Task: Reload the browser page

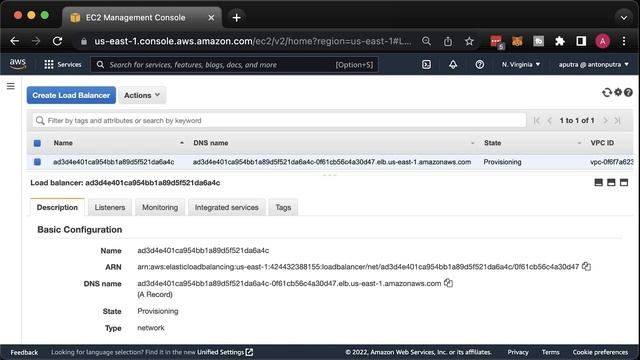Action: 58,41
